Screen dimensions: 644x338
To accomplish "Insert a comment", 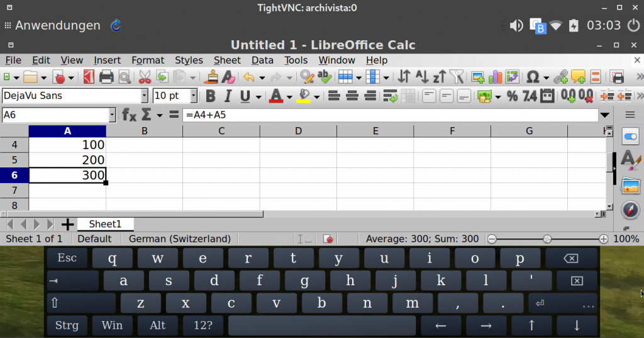I will point(579,77).
